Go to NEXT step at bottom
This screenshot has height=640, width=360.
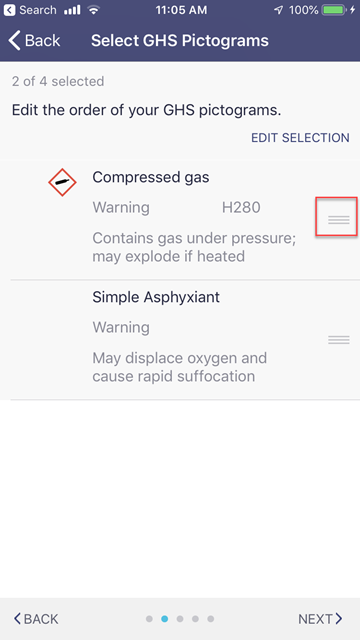point(320,619)
